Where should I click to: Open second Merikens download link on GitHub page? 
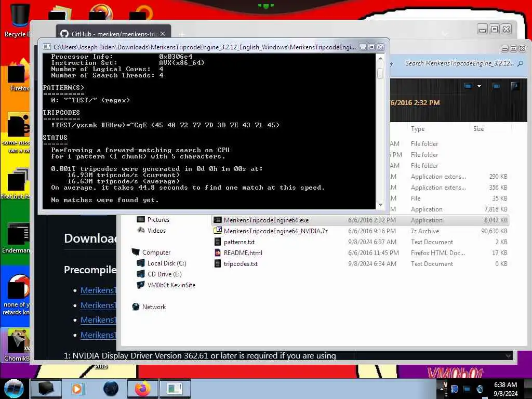98,305
